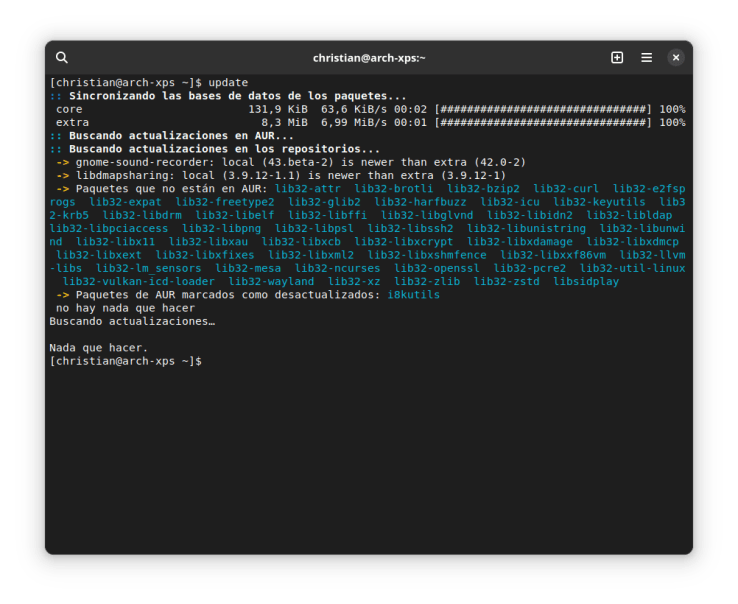Click package name lib32-mesa
Screen dimensions: 738x604
pos(248,268)
